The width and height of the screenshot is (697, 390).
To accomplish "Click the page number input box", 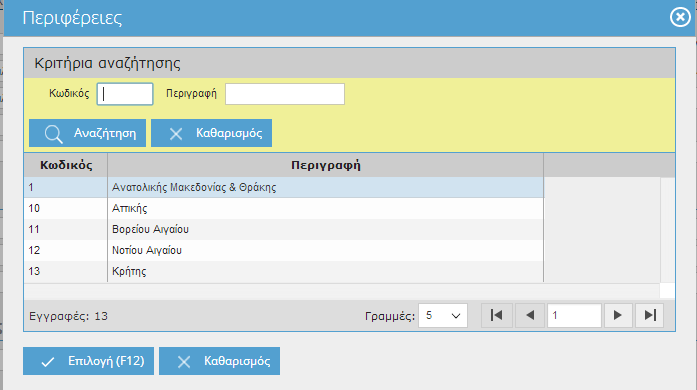I will [x=574, y=315].
